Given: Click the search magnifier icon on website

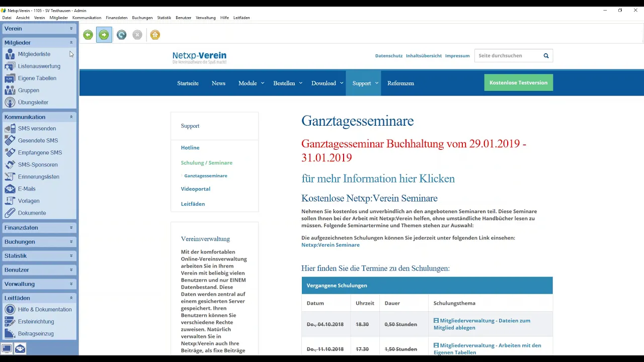Looking at the screenshot, I should (546, 56).
